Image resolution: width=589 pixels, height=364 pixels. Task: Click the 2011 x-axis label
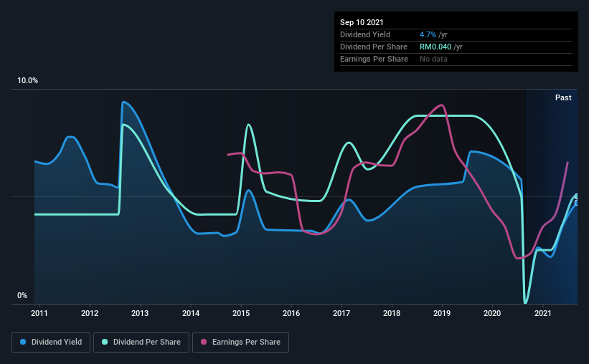tap(39, 313)
